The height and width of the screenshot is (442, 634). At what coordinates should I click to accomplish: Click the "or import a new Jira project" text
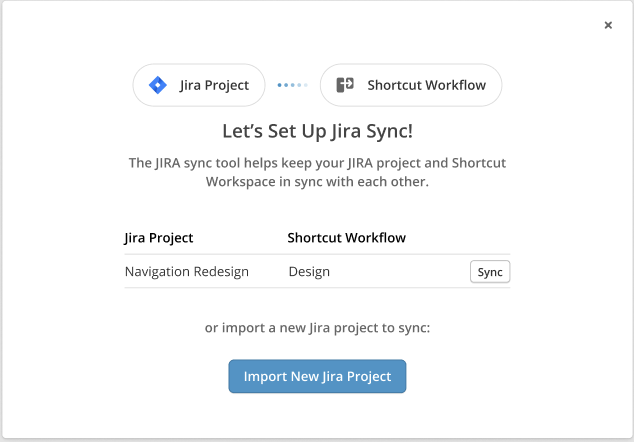[x=317, y=327]
